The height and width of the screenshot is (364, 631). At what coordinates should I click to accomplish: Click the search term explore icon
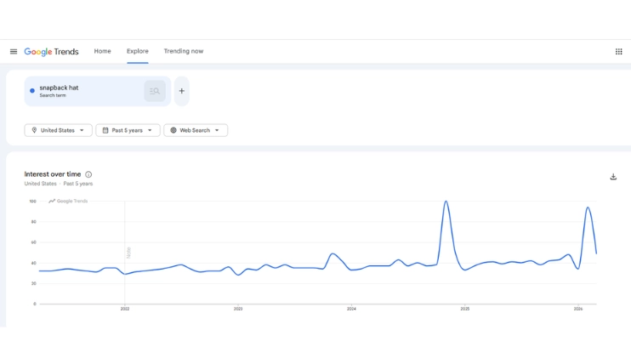155,91
